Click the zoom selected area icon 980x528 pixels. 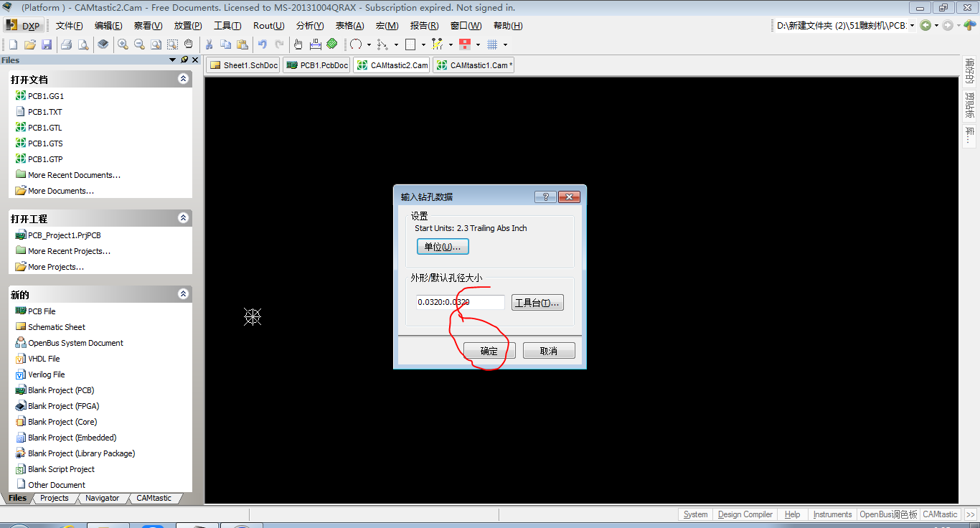tap(172, 44)
